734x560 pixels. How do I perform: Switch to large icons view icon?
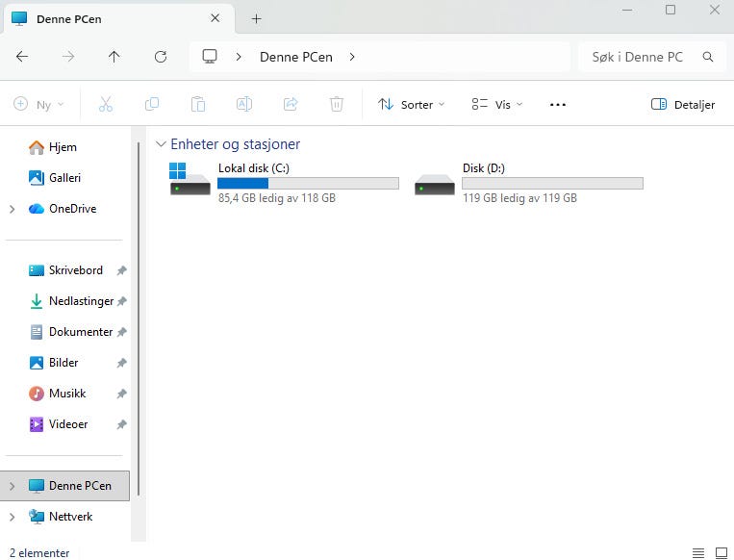[721, 553]
